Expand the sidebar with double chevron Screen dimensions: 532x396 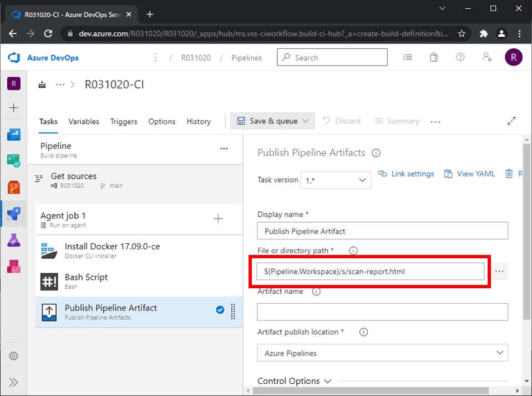(x=13, y=382)
